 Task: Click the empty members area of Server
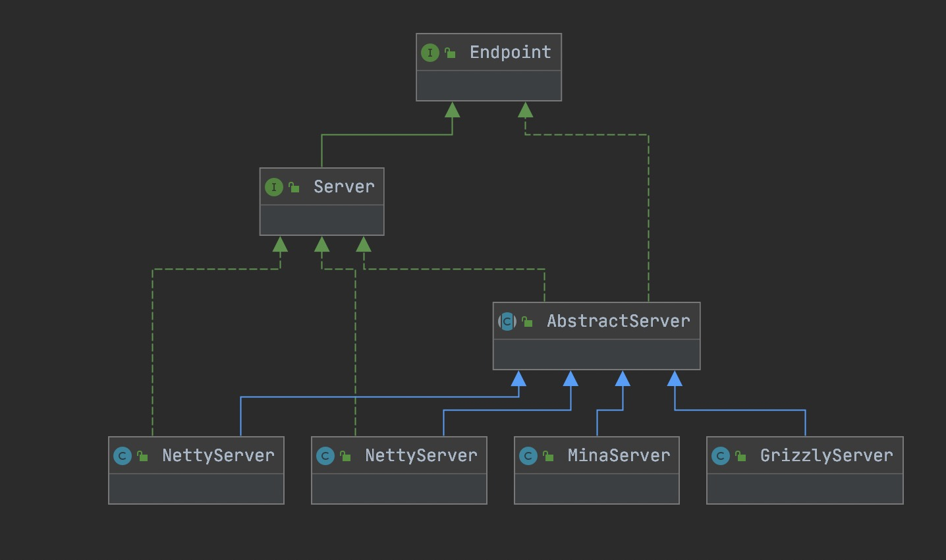pyautogui.click(x=321, y=220)
